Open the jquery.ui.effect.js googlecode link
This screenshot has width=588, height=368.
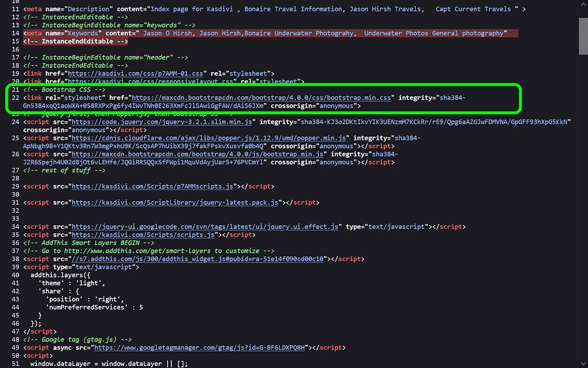(205, 227)
